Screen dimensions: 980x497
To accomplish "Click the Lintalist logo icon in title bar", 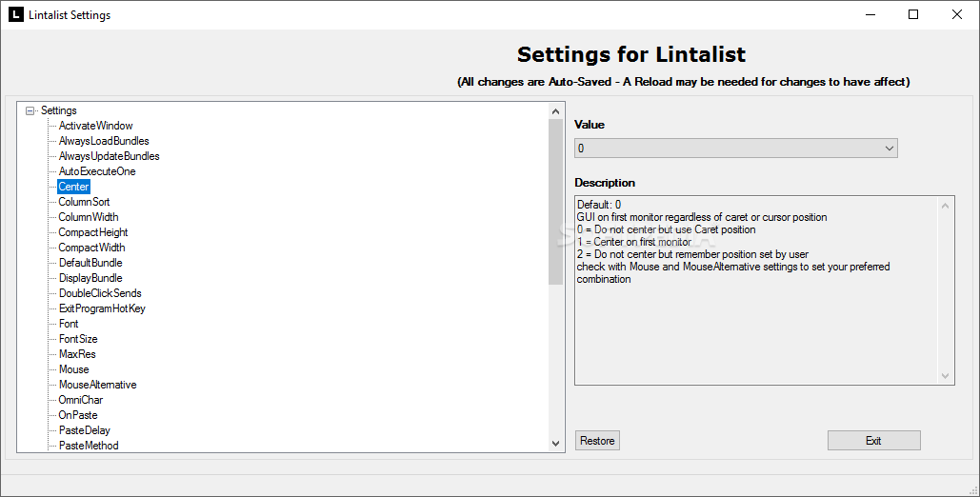I will pos(15,14).
